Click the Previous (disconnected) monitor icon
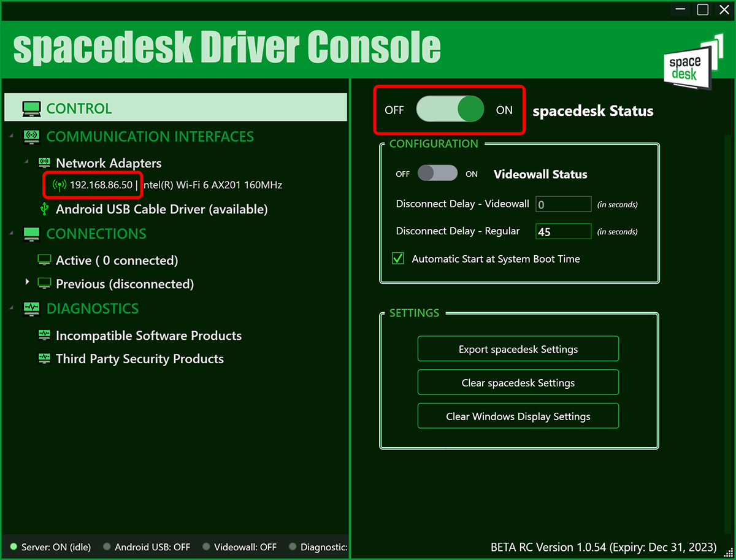This screenshot has height=560, width=736. click(x=44, y=283)
